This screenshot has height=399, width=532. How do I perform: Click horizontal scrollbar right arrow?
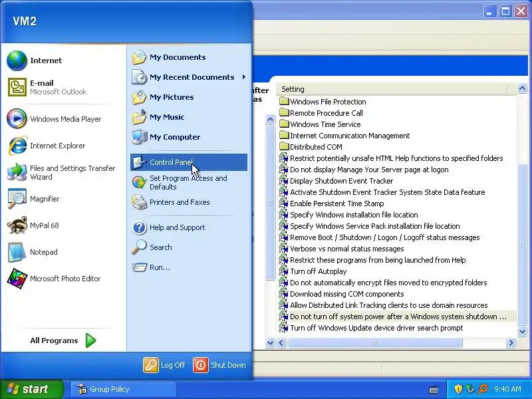point(511,343)
